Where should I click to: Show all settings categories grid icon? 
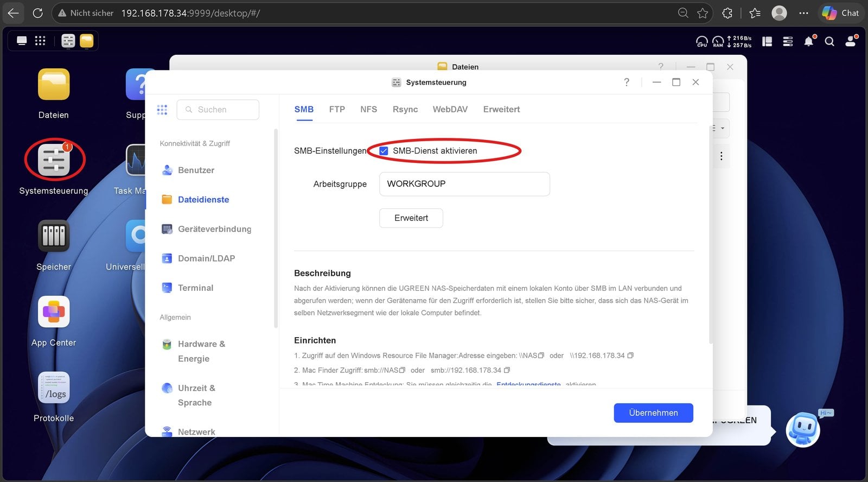pos(162,110)
